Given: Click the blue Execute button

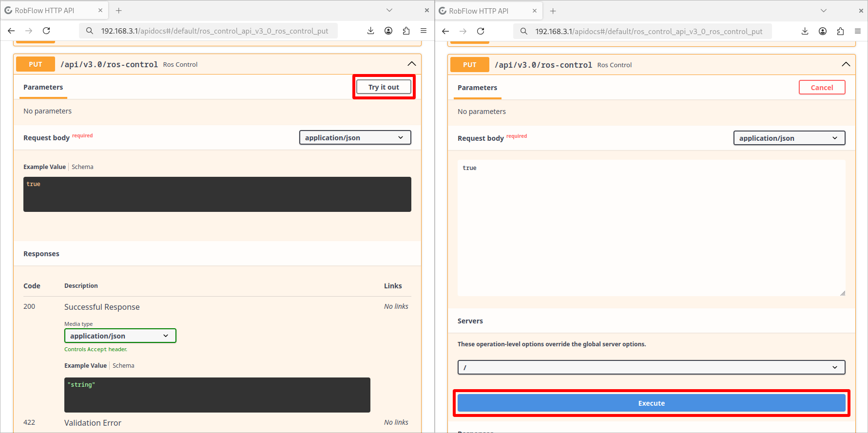Looking at the screenshot, I should click(x=651, y=403).
